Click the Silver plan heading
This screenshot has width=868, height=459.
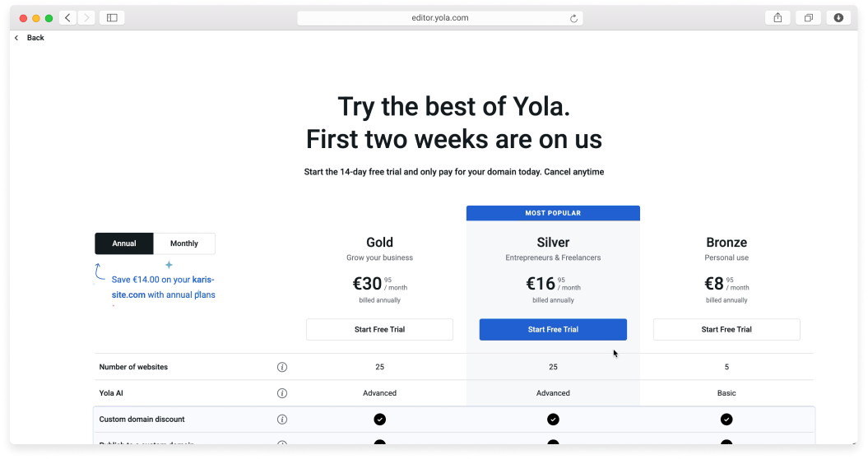click(x=553, y=243)
